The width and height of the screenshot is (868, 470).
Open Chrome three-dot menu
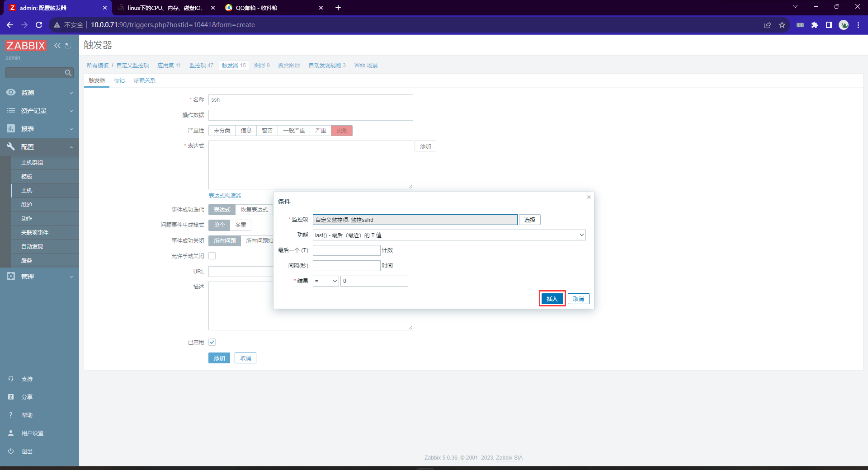tap(858, 25)
